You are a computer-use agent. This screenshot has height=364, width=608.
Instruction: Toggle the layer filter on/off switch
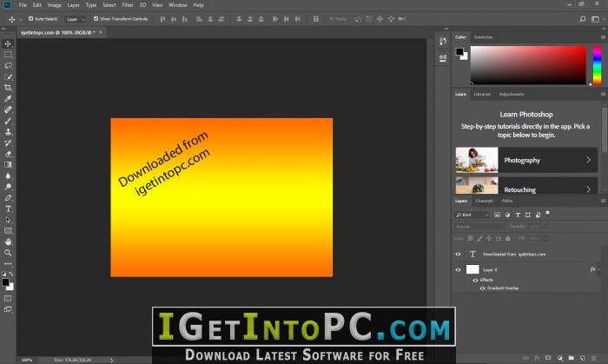point(547,213)
